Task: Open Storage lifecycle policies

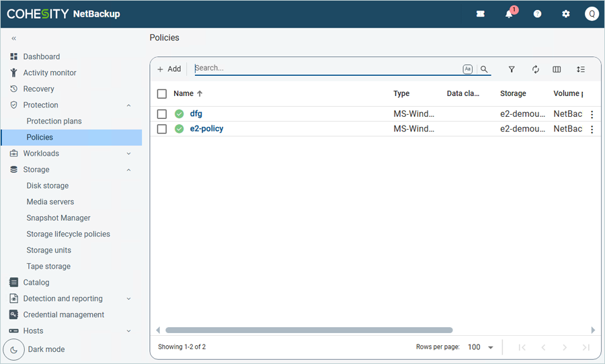Action: coord(68,234)
